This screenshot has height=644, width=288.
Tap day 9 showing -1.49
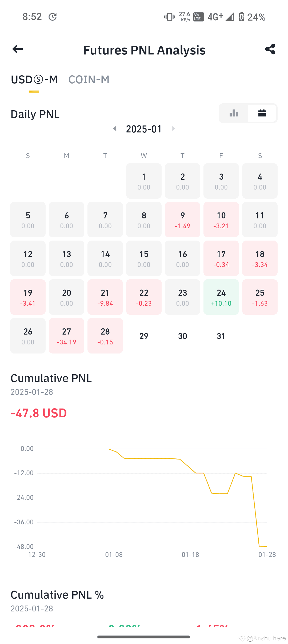tap(182, 220)
